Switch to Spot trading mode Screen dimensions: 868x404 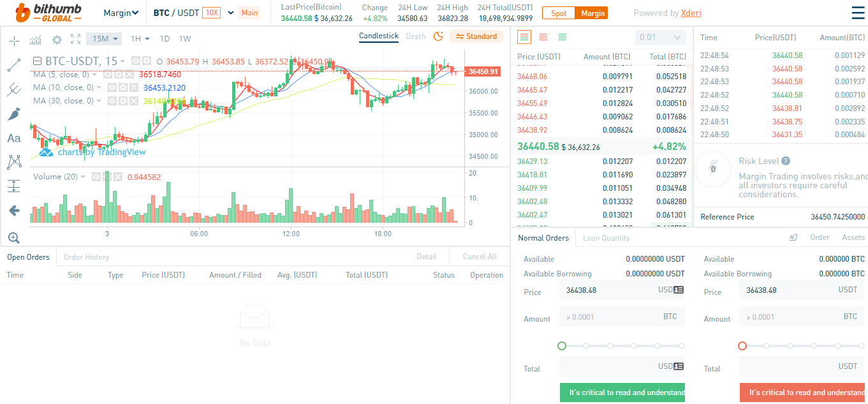[558, 13]
